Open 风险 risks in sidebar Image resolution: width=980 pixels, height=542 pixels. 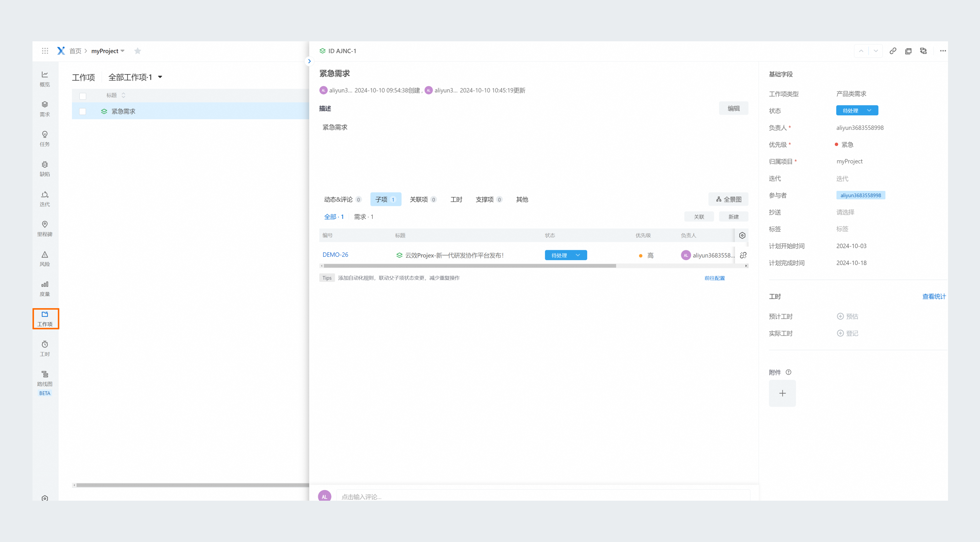tap(45, 259)
